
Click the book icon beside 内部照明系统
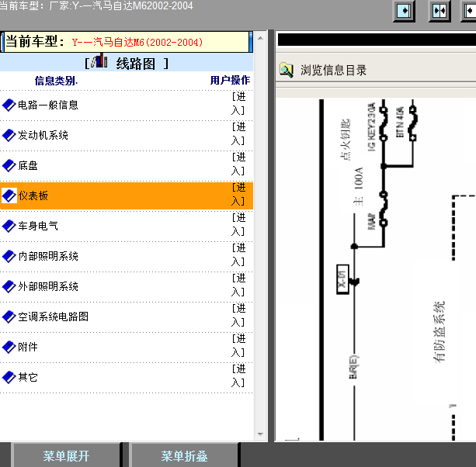pos(9,256)
